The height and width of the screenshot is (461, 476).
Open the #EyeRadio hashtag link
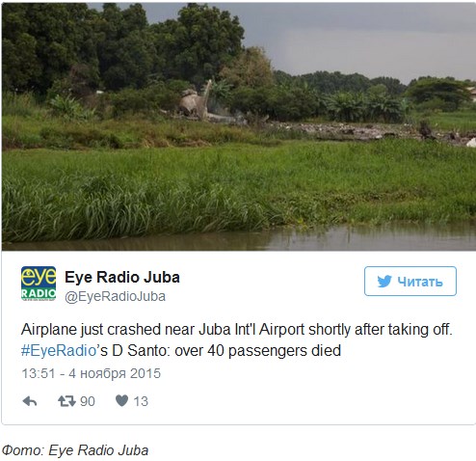[x=59, y=350]
